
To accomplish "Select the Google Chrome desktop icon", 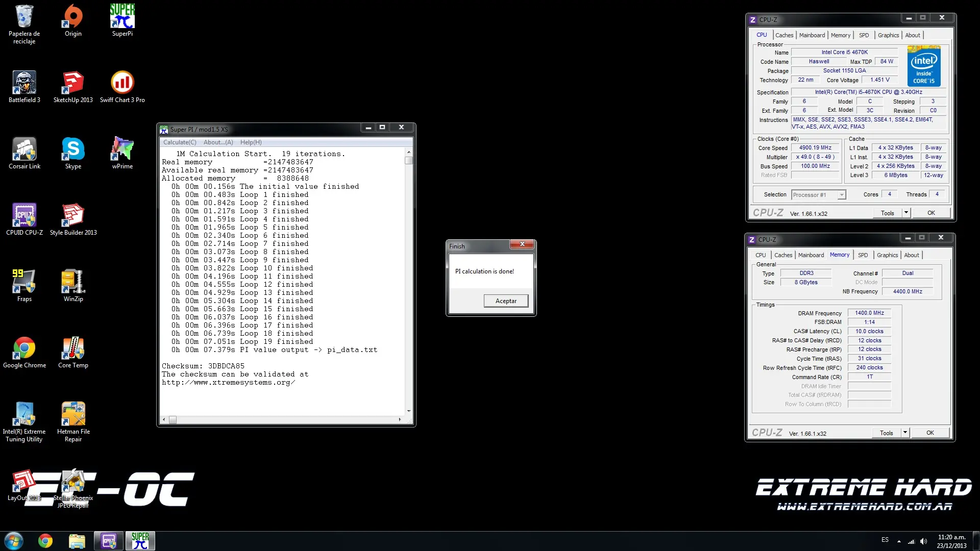I will pos(24,352).
